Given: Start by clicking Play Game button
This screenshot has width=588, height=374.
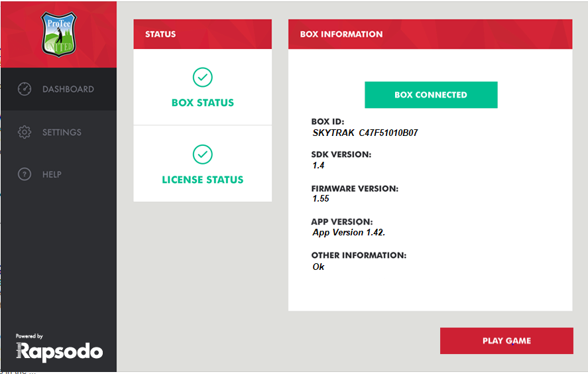Looking at the screenshot, I should point(506,341).
